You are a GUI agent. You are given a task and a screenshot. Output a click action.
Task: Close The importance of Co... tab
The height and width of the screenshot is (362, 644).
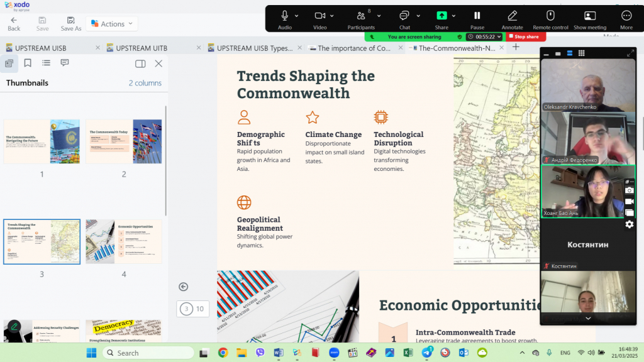401,48
